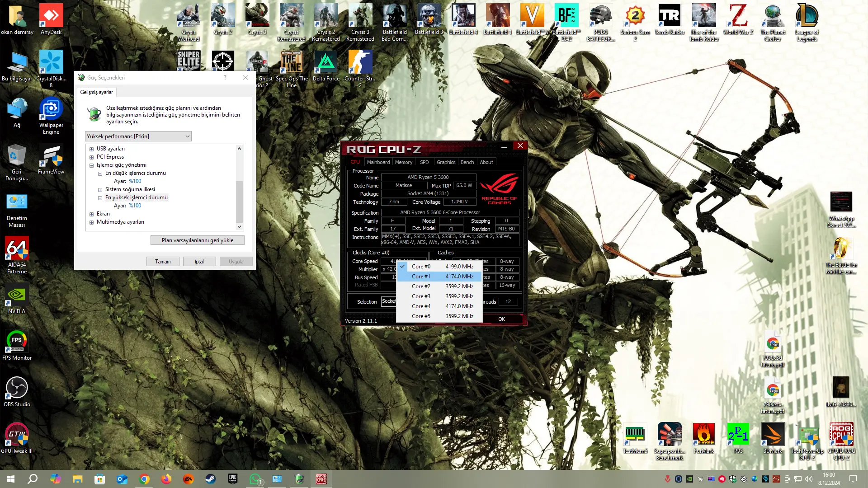Select Core #3 in the CPU-Z core list
The height and width of the screenshot is (488, 868).
(439, 296)
